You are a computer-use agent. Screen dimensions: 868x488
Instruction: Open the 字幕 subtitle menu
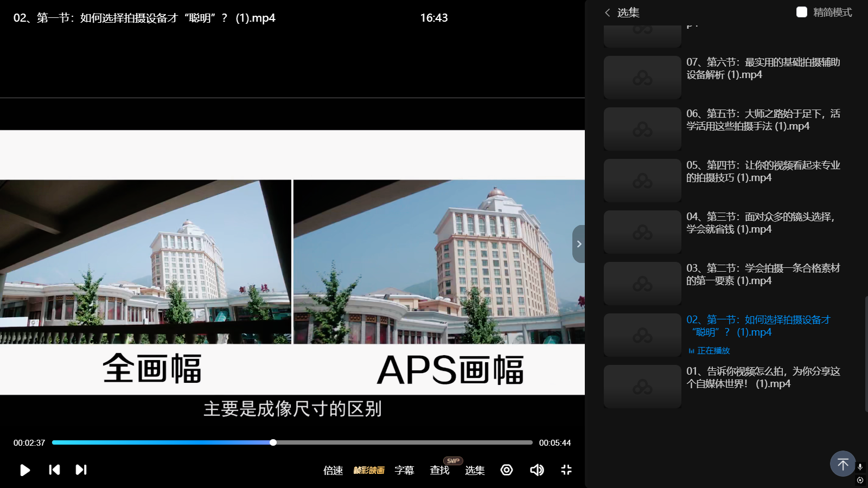[x=404, y=470]
